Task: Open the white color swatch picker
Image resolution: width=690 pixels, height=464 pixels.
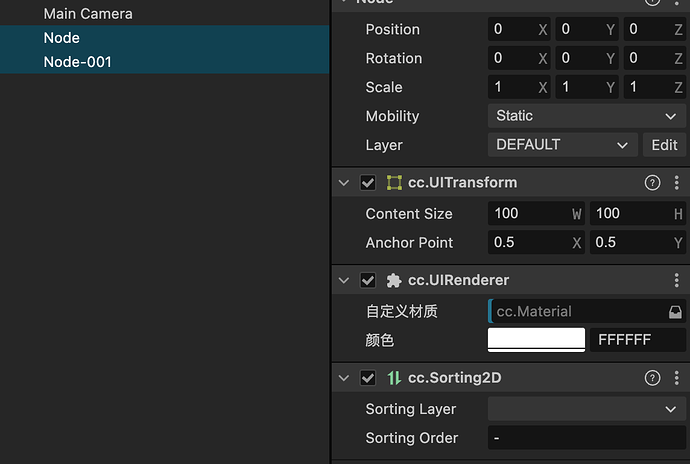Action: point(536,340)
